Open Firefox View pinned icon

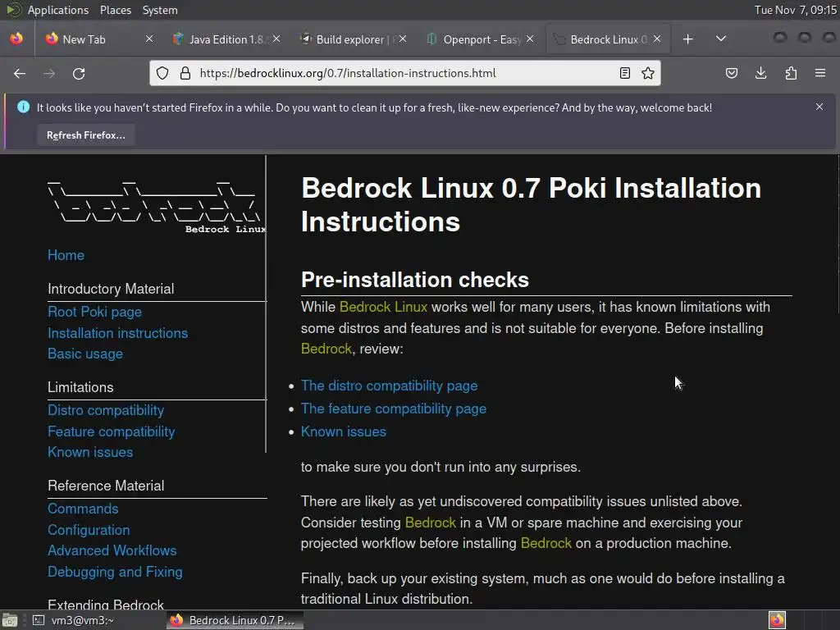(16, 39)
